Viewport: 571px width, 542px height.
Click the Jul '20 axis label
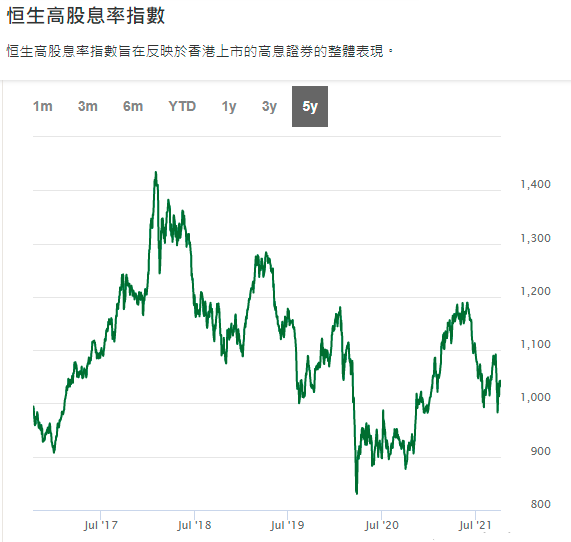[381, 525]
